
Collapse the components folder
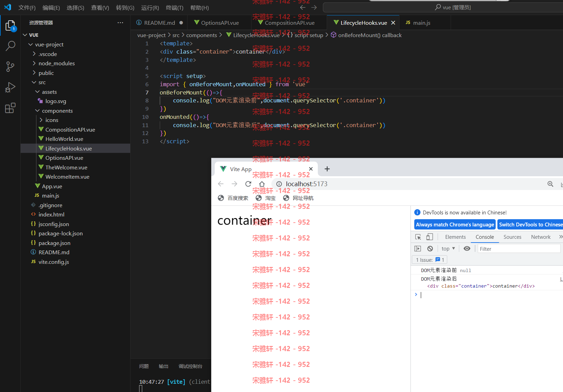[x=37, y=111]
